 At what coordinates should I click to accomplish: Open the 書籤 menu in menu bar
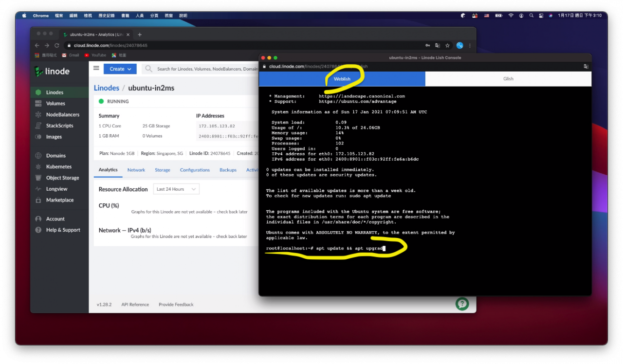pyautogui.click(x=125, y=16)
